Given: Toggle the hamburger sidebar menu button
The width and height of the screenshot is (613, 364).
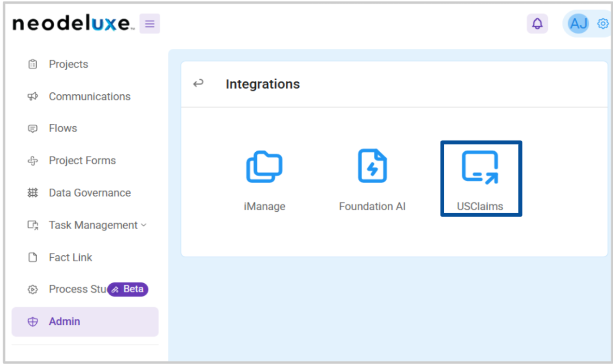Looking at the screenshot, I should click(x=150, y=24).
